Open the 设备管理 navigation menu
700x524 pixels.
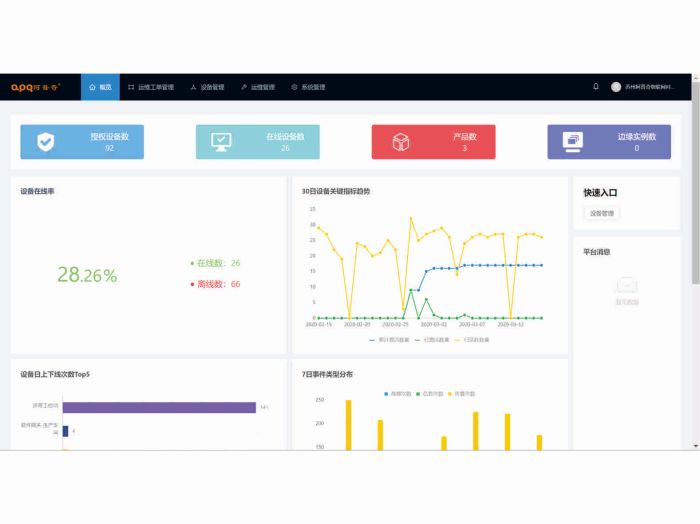[207, 87]
